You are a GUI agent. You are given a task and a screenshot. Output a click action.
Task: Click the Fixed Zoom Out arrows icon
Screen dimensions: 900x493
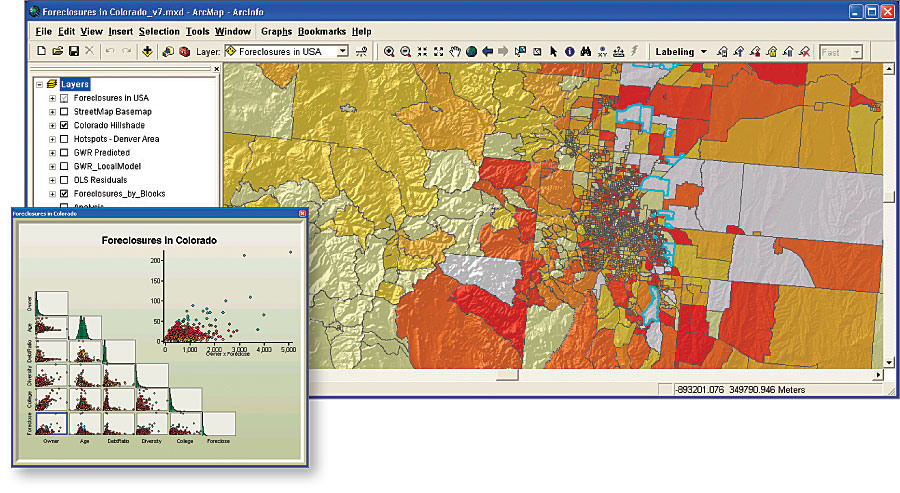pyautogui.click(x=439, y=52)
